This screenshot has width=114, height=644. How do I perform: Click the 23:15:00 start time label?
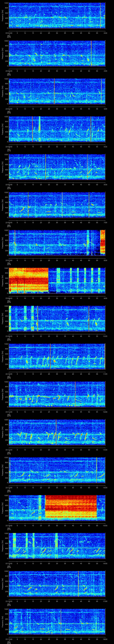coord(9,563)
